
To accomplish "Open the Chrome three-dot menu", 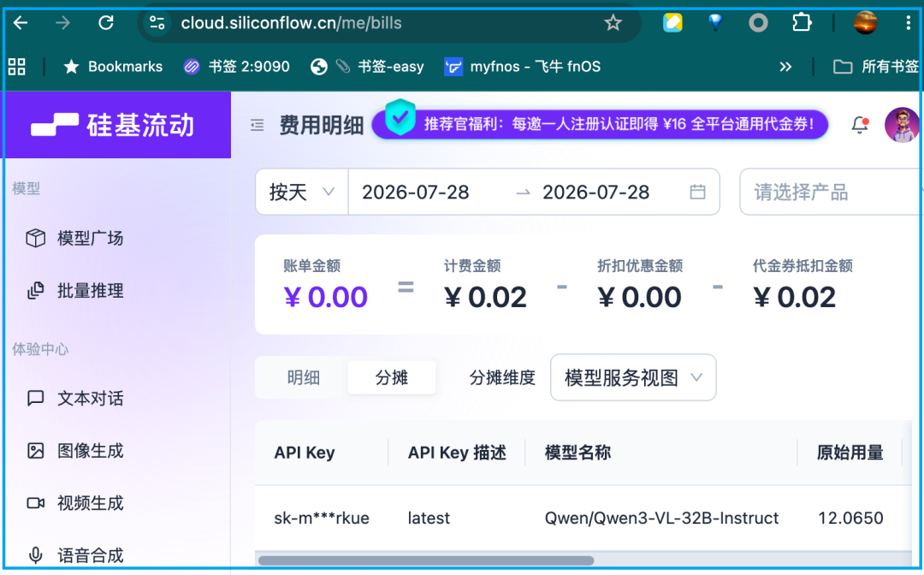I will (x=908, y=23).
